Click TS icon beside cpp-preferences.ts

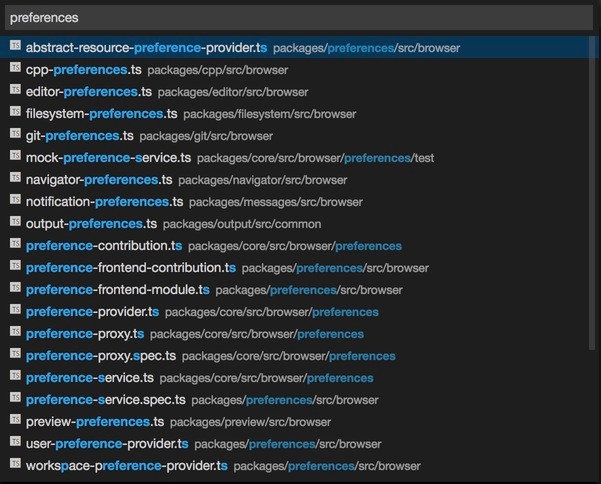15,67
